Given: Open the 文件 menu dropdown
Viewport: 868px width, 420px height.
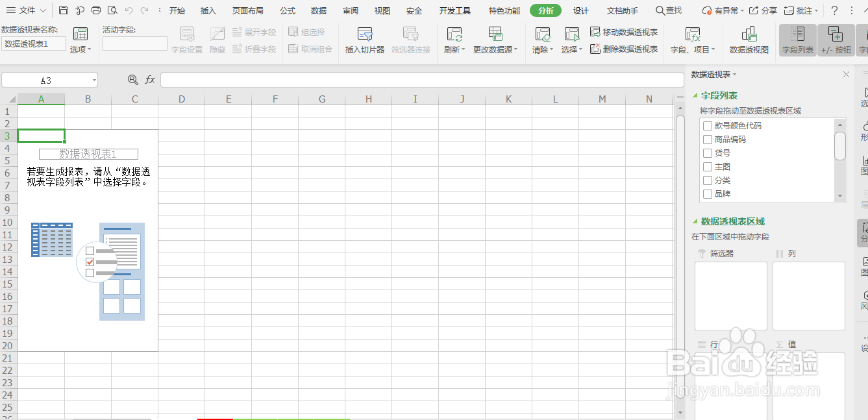Looking at the screenshot, I should (x=27, y=10).
